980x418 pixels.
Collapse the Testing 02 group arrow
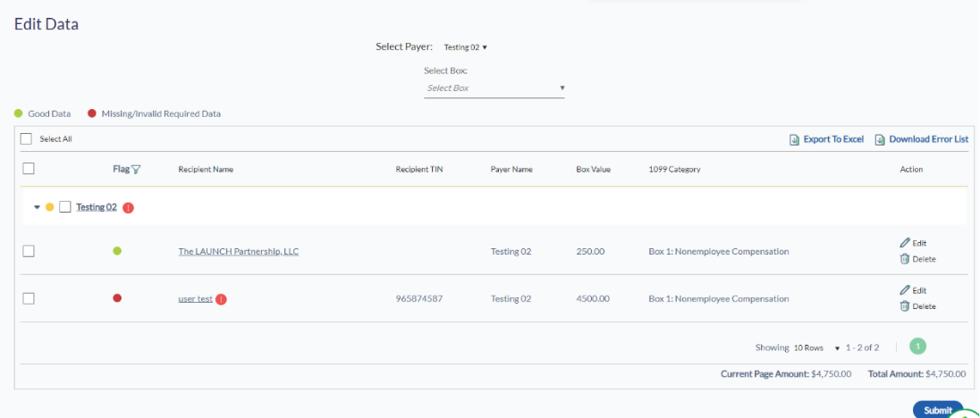coord(37,207)
